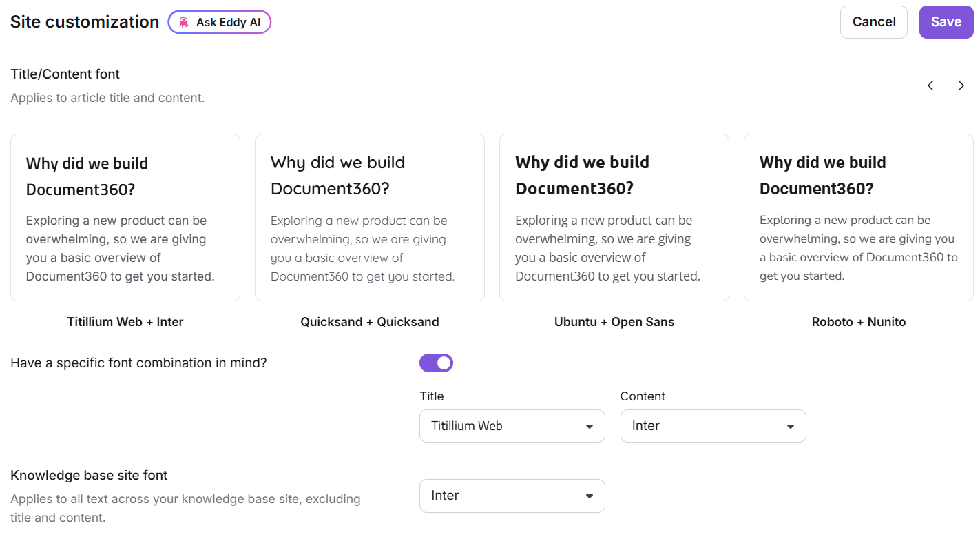The height and width of the screenshot is (559, 980).
Task: Select the Titillium Web + Inter font card
Action: pos(125,217)
